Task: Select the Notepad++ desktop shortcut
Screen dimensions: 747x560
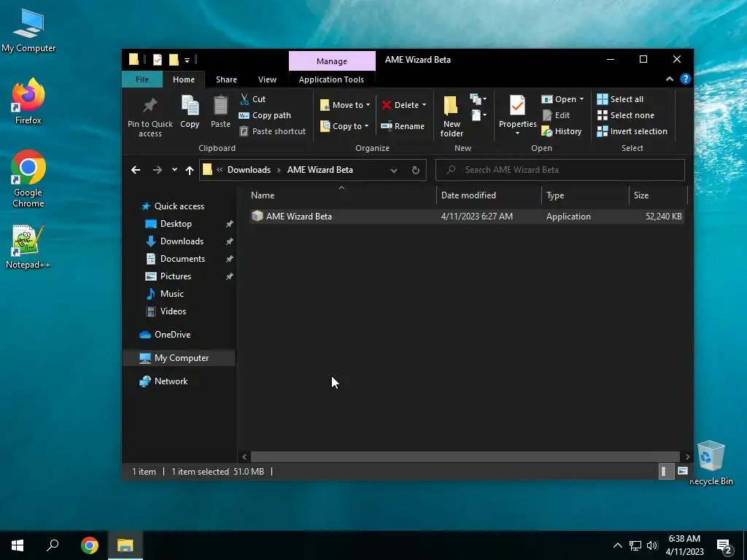Action: pos(28,246)
